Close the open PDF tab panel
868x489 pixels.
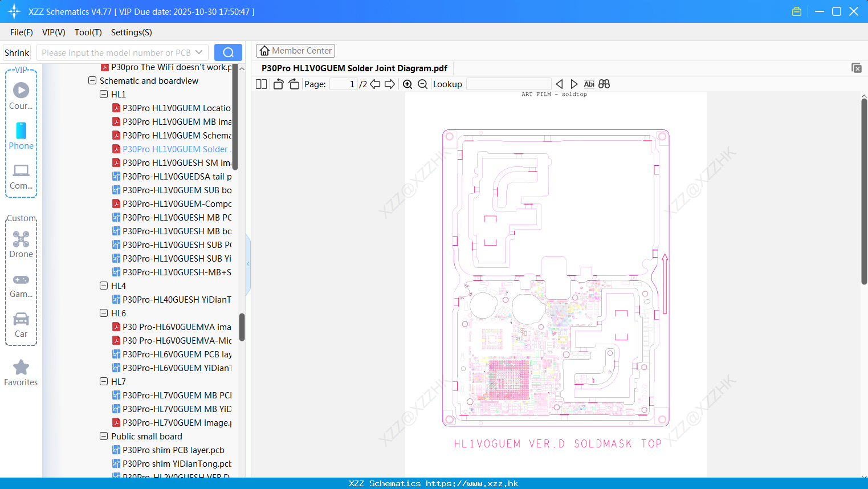[857, 68]
